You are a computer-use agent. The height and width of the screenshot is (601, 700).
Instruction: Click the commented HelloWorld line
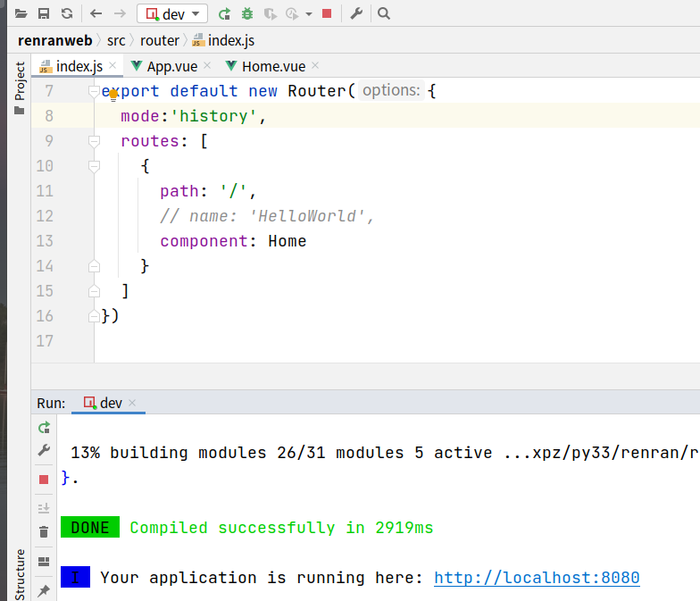pos(266,216)
